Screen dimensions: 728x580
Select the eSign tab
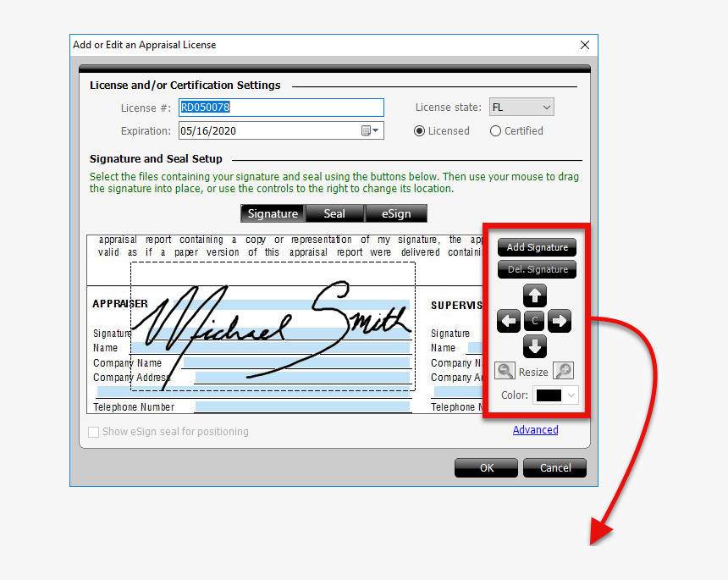pyautogui.click(x=395, y=213)
